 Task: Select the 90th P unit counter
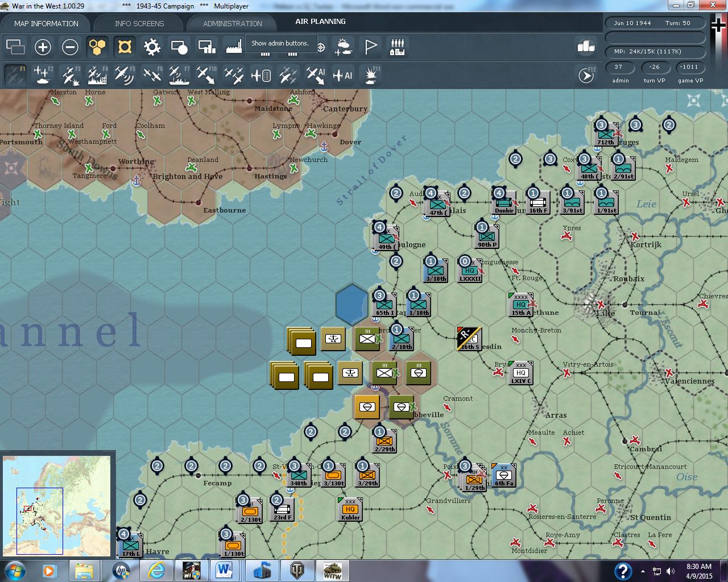pyautogui.click(x=487, y=237)
